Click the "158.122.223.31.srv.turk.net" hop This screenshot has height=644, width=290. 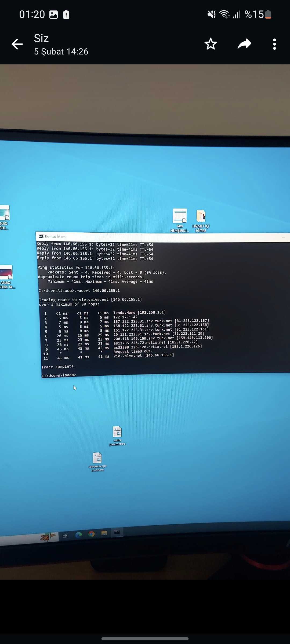(x=161, y=325)
